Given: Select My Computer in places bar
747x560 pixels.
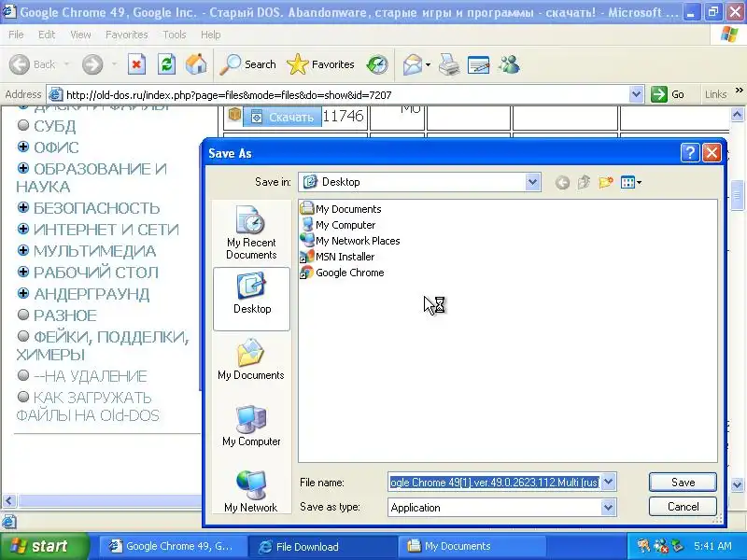Looking at the screenshot, I should tap(251, 426).
